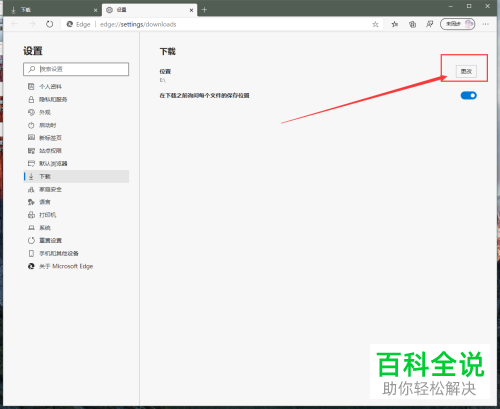Switch to the 设置 browser tab
500x409 pixels.
[x=149, y=10]
